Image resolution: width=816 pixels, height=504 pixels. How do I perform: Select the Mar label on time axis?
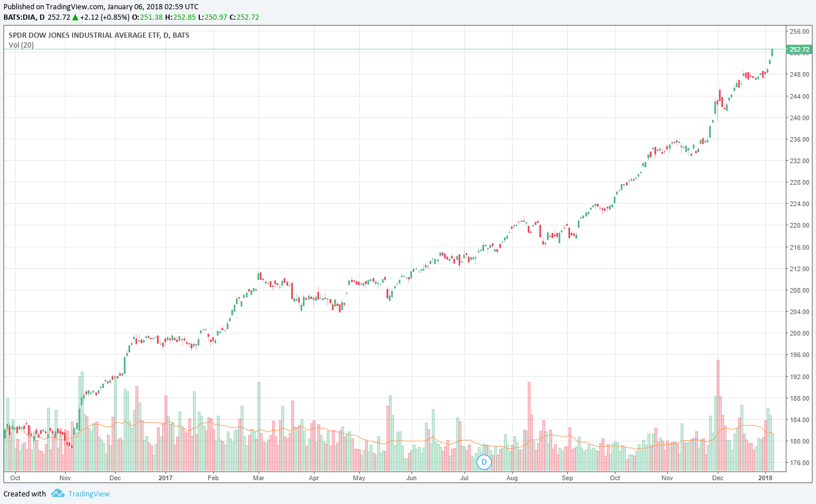[x=259, y=478]
